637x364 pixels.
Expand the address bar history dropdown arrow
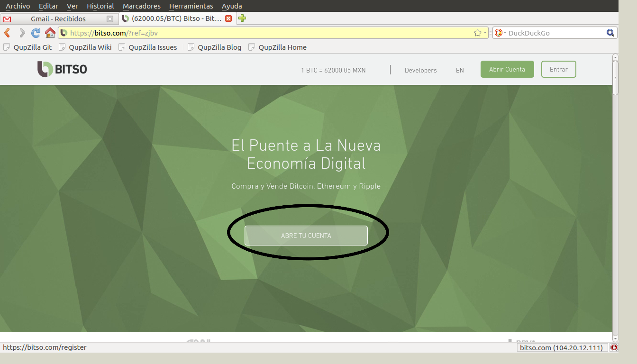[485, 33]
